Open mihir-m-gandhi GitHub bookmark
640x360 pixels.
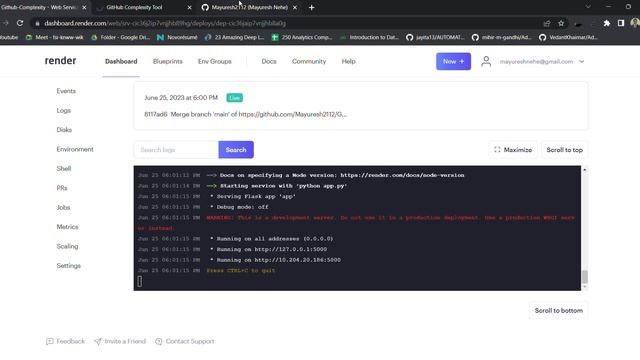point(502,37)
